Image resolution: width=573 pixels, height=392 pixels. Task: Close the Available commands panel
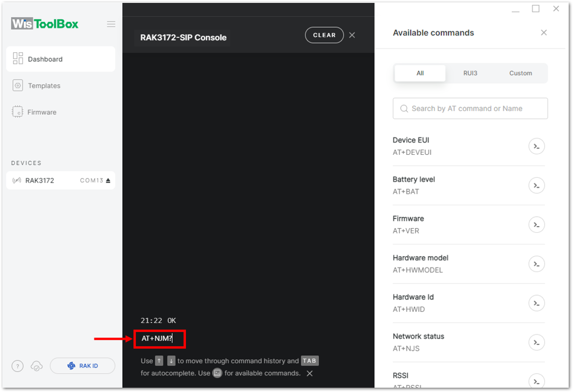pos(544,33)
